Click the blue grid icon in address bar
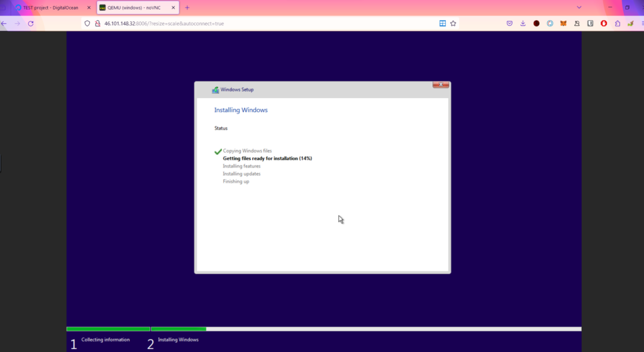This screenshot has width=644, height=352. tap(442, 23)
